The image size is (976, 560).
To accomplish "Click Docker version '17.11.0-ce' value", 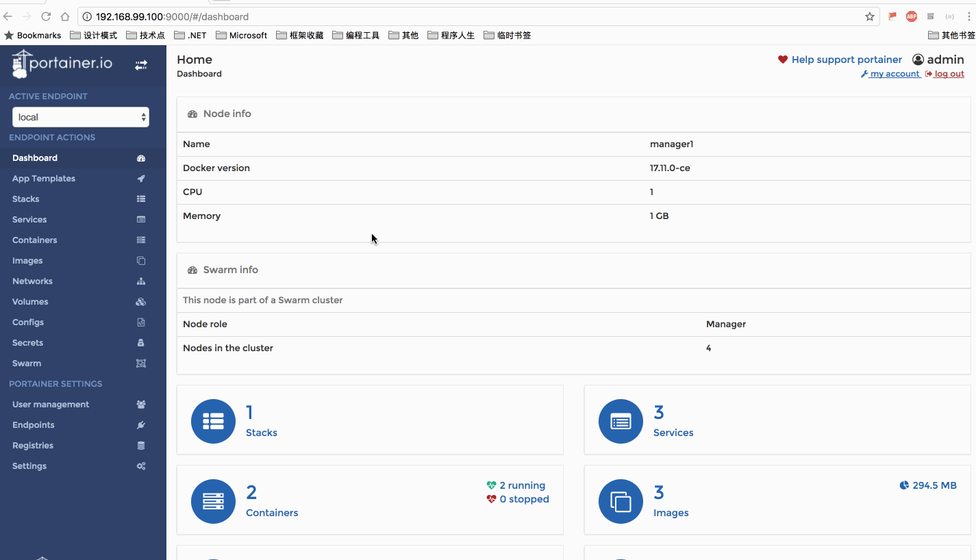I will click(x=670, y=168).
